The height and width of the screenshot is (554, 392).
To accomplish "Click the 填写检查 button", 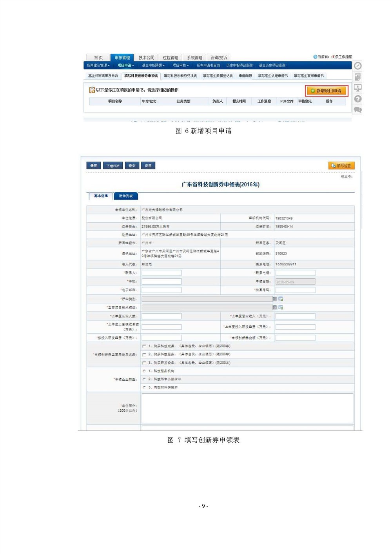I will tap(341, 166).
